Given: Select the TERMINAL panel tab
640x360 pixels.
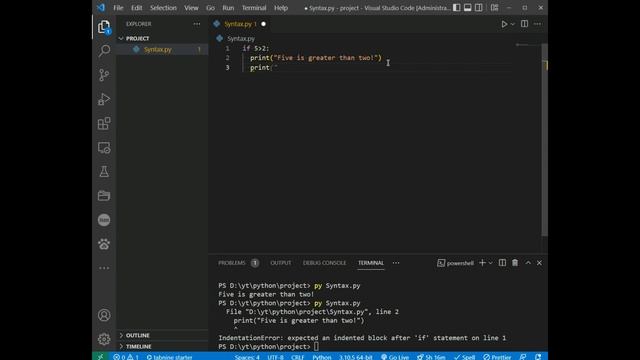Looking at the screenshot, I should point(371,263).
